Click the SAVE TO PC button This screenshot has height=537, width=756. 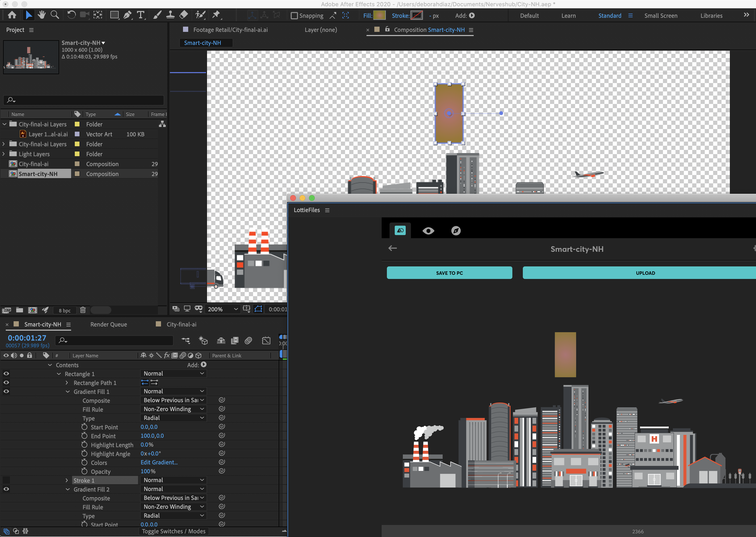point(449,272)
